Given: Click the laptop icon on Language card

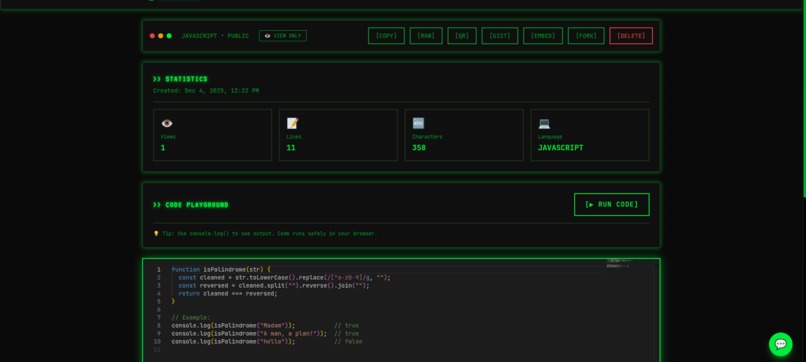Looking at the screenshot, I should click(544, 123).
